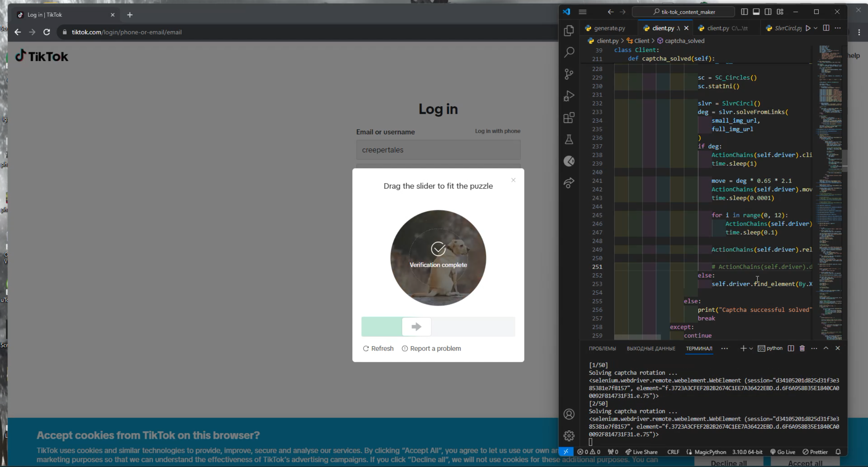The height and width of the screenshot is (467, 868).
Task: Expand the client.py breadcrumb dropdown
Action: point(607,40)
